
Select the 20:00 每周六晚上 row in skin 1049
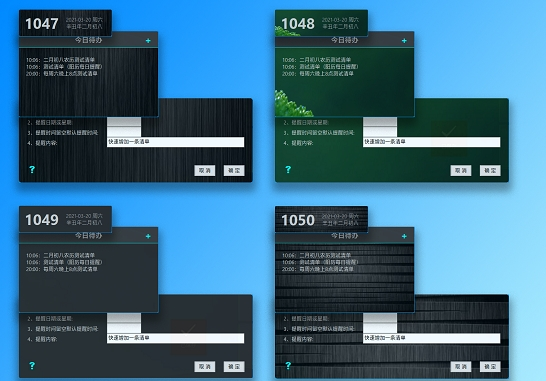pos(62,270)
